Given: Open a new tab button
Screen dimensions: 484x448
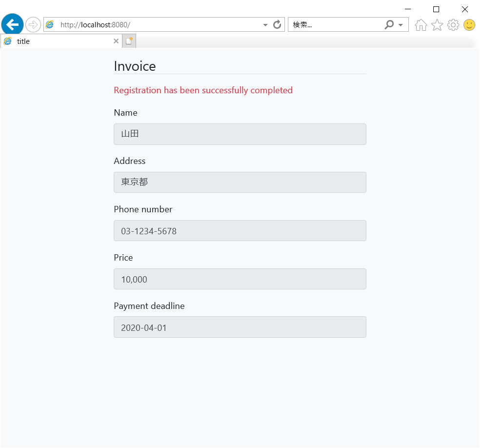Looking at the screenshot, I should (129, 41).
